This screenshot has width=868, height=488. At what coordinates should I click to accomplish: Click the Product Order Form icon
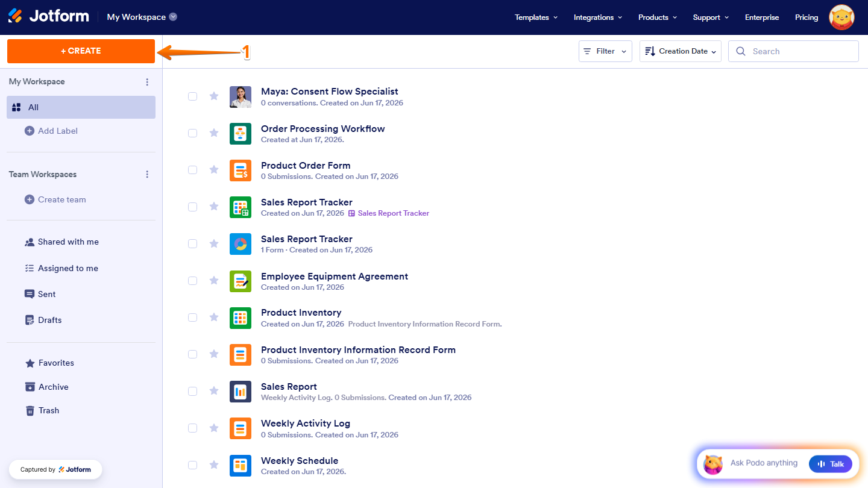click(241, 170)
